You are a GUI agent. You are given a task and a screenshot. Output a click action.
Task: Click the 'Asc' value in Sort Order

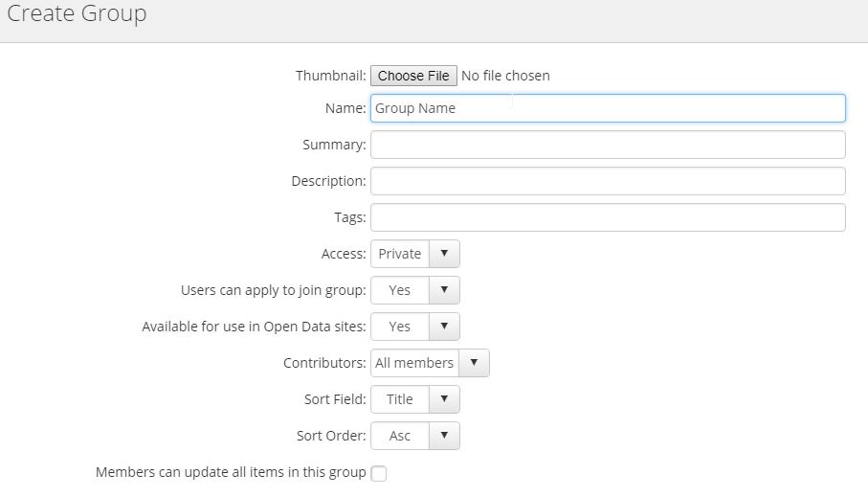coord(400,436)
